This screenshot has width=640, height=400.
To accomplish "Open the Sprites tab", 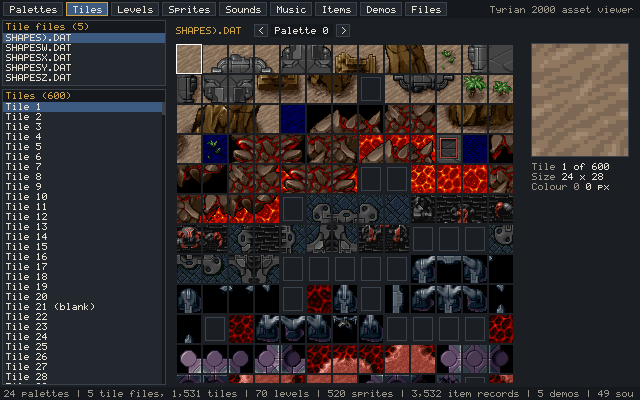I will click(x=189, y=9).
